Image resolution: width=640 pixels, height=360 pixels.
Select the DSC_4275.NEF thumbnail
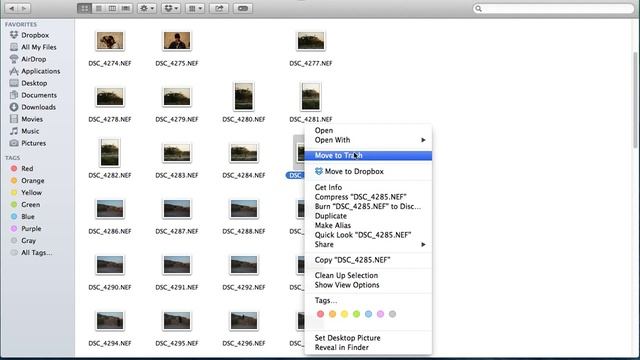[177, 41]
